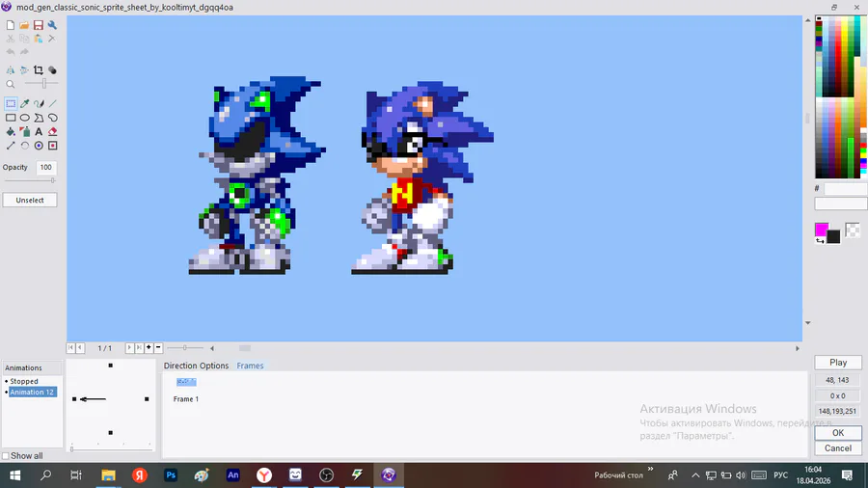
Task: Choose the rectangular Selection tool
Action: click(x=11, y=103)
